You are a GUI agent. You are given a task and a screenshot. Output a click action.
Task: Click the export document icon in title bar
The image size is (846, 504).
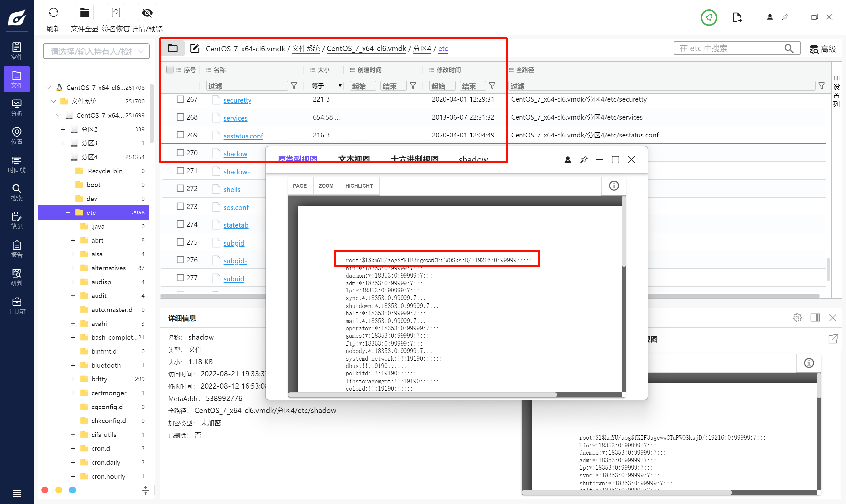tap(737, 17)
